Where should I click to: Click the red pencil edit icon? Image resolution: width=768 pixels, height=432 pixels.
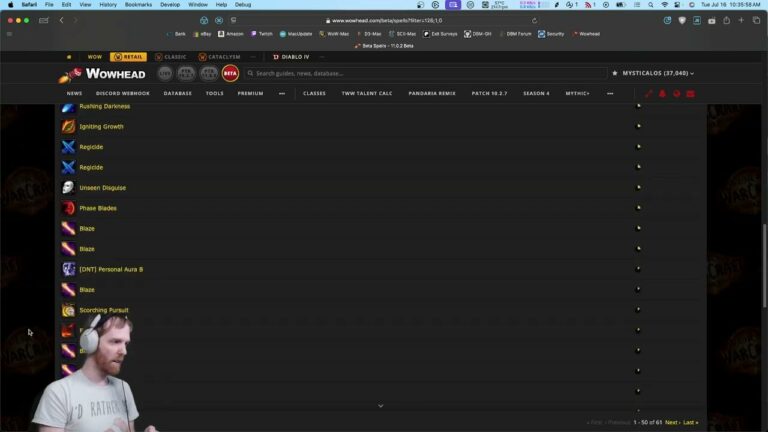pyautogui.click(x=648, y=94)
